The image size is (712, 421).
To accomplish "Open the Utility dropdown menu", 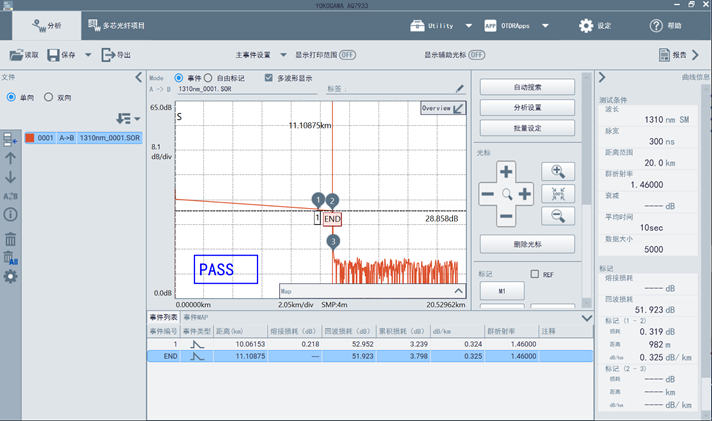I will pos(439,26).
